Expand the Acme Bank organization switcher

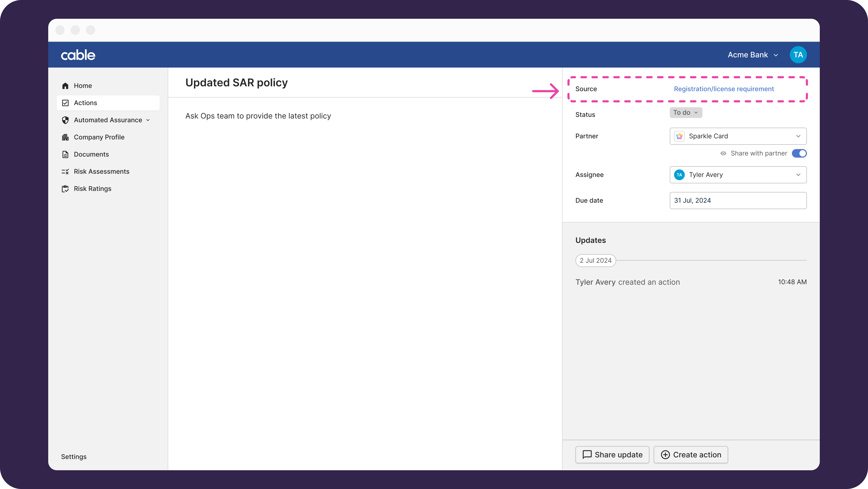(x=753, y=55)
